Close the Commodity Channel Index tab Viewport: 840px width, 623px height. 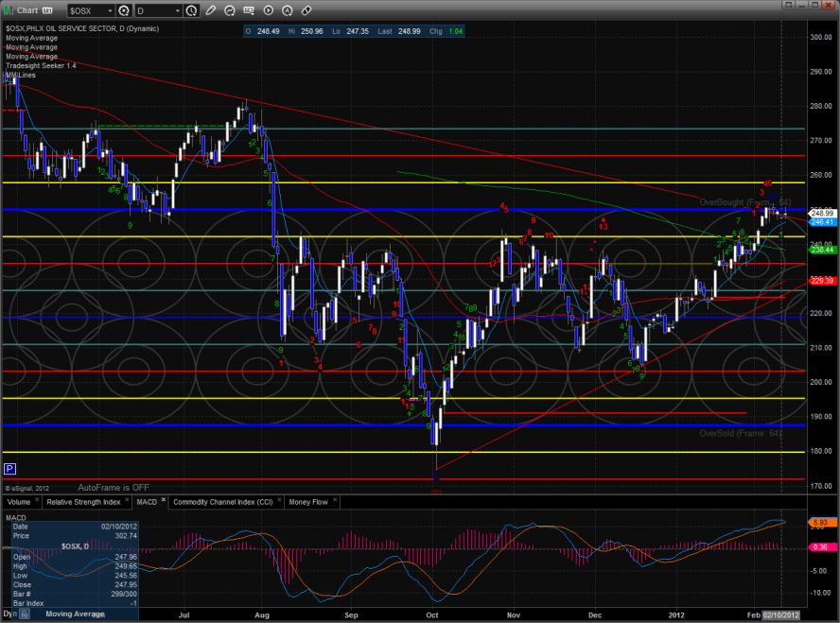pyautogui.click(x=279, y=500)
